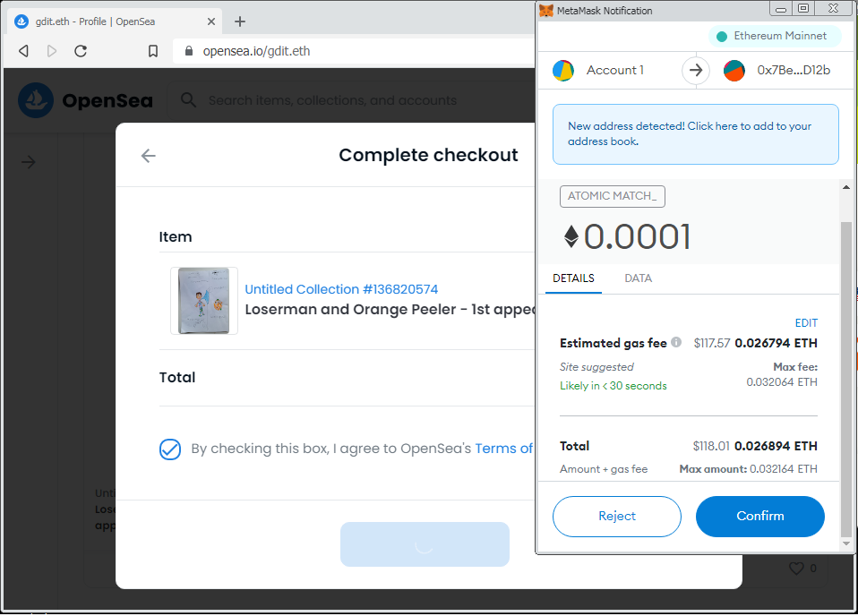Click the MetaMask vertical scrollbar thumb
Image resolution: width=858 pixels, height=616 pixels.
click(846, 380)
